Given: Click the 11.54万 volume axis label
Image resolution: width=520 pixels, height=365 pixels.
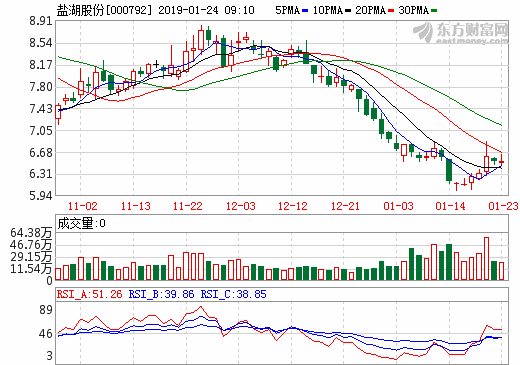Looking at the screenshot, I should (31, 268).
